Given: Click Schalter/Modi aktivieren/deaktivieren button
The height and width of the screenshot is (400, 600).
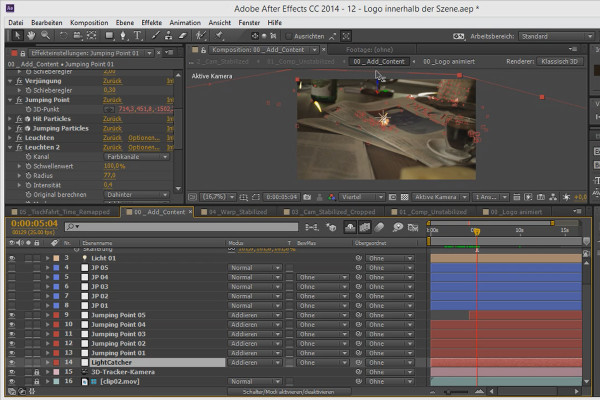Looking at the screenshot, I should pos(289,392).
